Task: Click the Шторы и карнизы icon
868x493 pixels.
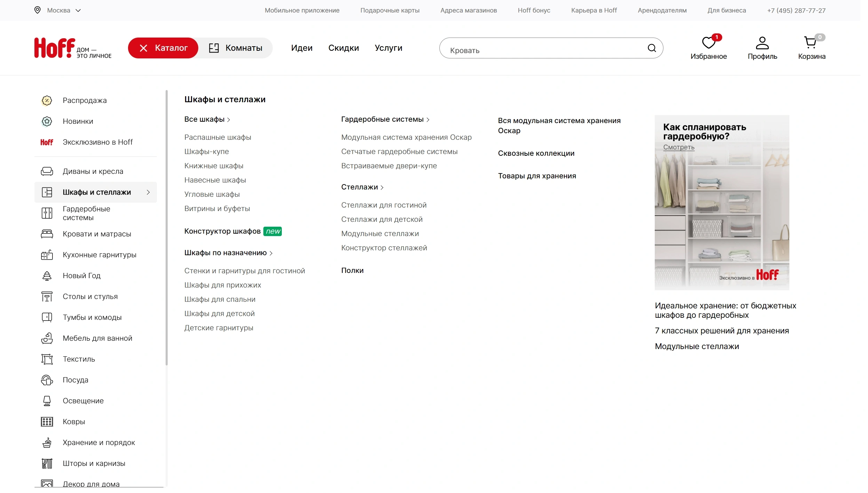Action: (x=47, y=463)
